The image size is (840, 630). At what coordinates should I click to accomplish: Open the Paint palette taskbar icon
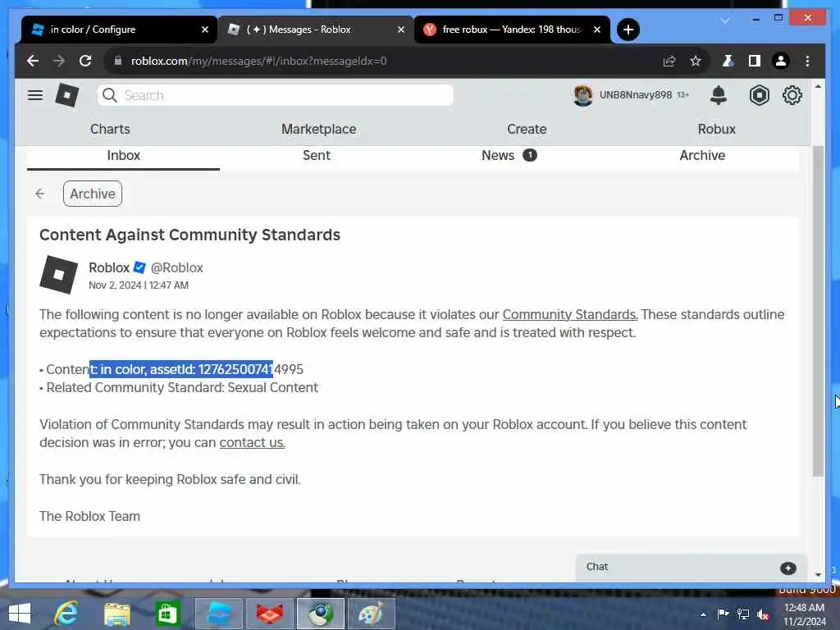372,614
